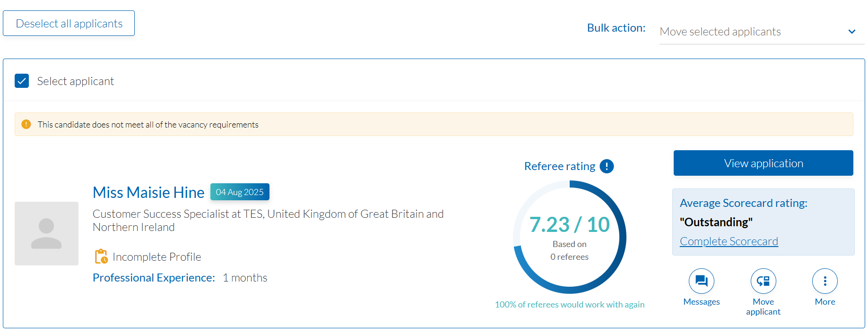Click the orange warning icon in the banner
Screen dimensions: 868x333
coord(26,124)
